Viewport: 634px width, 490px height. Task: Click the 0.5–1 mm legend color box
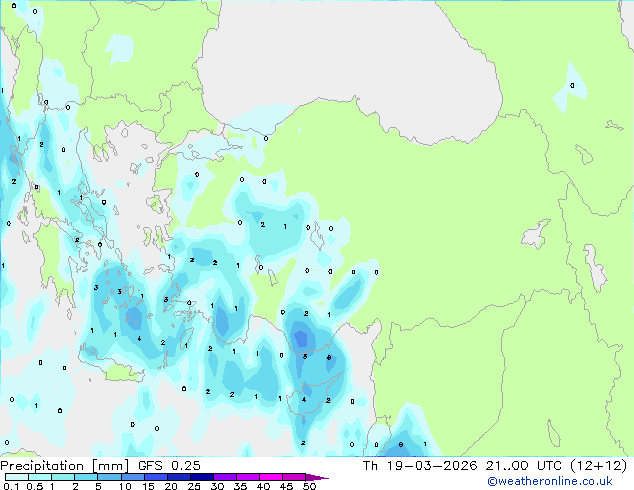(40, 477)
